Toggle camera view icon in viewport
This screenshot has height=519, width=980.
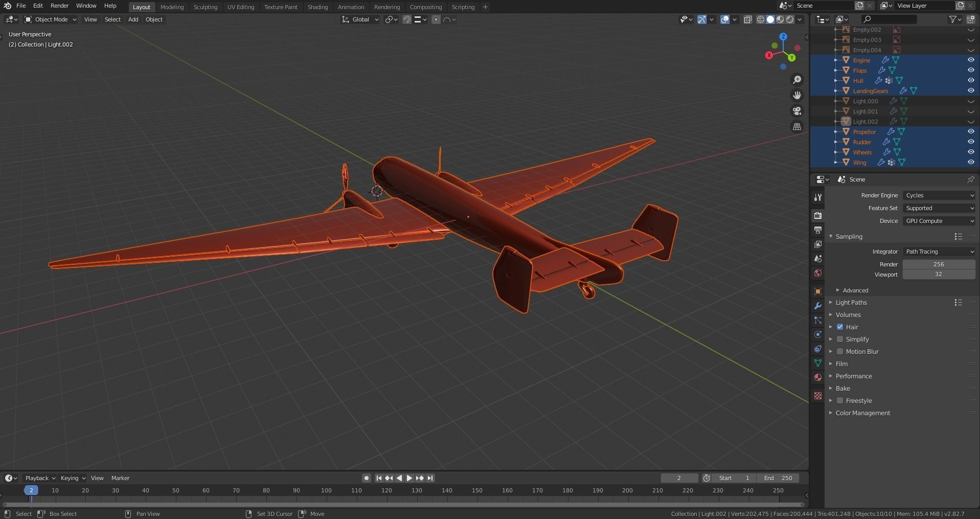point(796,111)
